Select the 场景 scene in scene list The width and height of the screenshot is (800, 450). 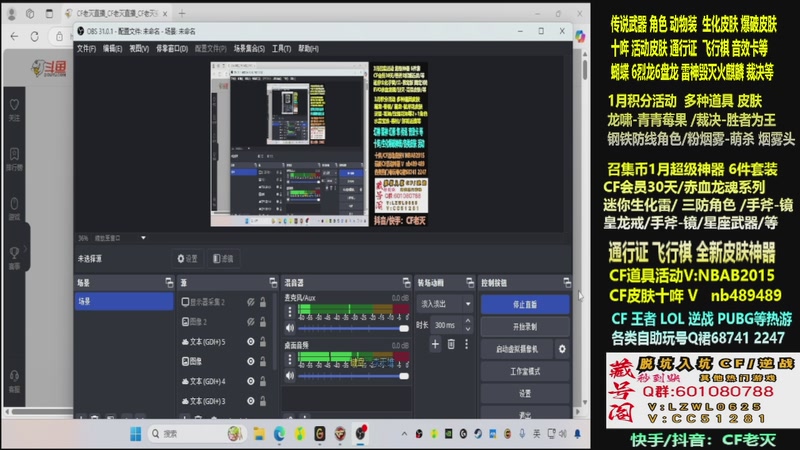click(x=124, y=302)
